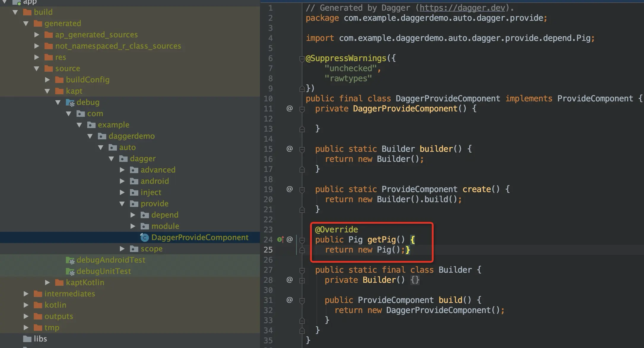This screenshot has height=348, width=644.
Task: Expand the ap_generated_sources folder
Action: (x=37, y=35)
